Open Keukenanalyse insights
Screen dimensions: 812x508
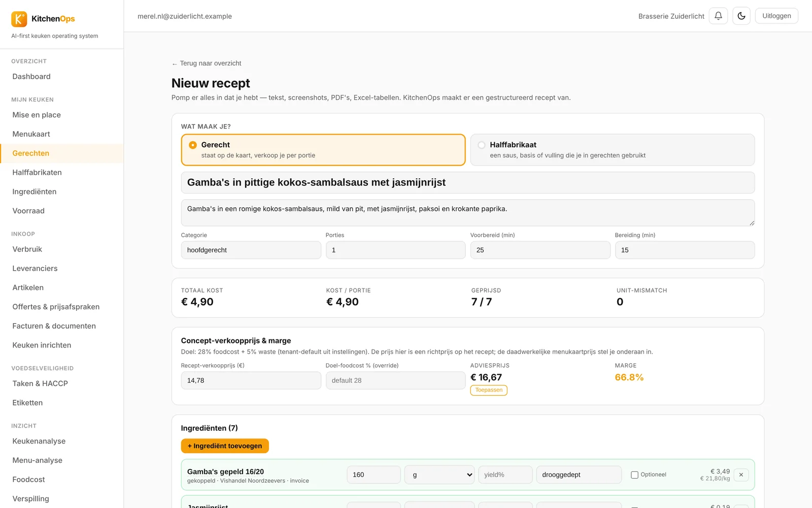39,441
